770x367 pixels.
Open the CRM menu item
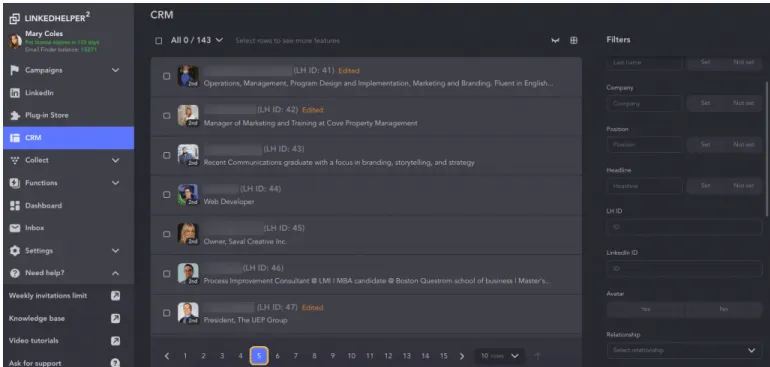[x=69, y=138]
